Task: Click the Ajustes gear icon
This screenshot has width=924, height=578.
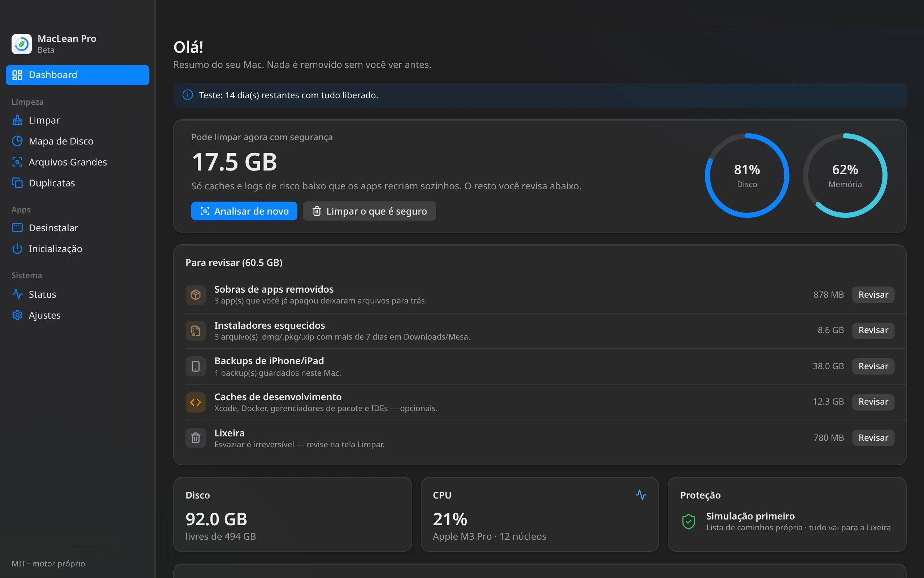Action: [x=17, y=315]
